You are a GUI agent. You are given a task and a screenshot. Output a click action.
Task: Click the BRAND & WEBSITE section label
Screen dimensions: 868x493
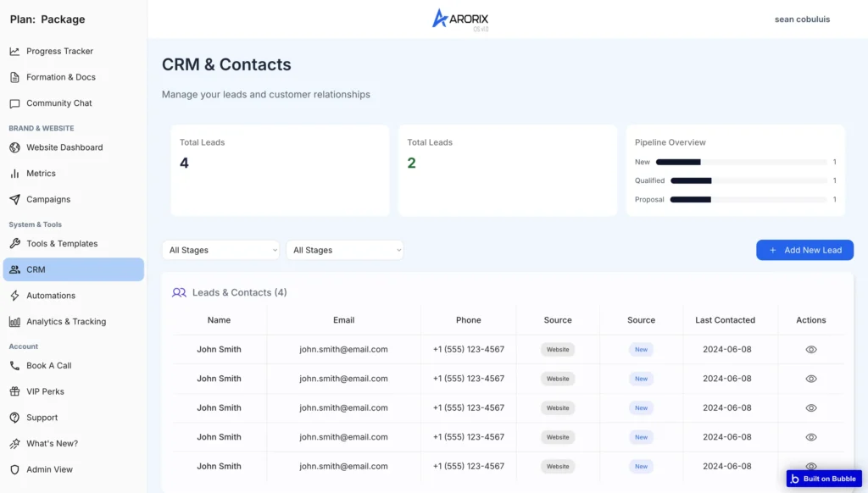42,129
